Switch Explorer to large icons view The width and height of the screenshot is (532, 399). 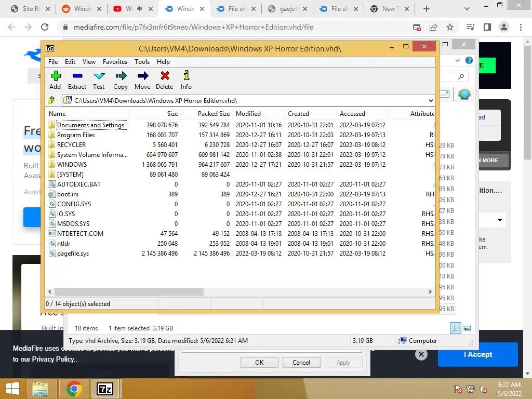[x=467, y=328]
